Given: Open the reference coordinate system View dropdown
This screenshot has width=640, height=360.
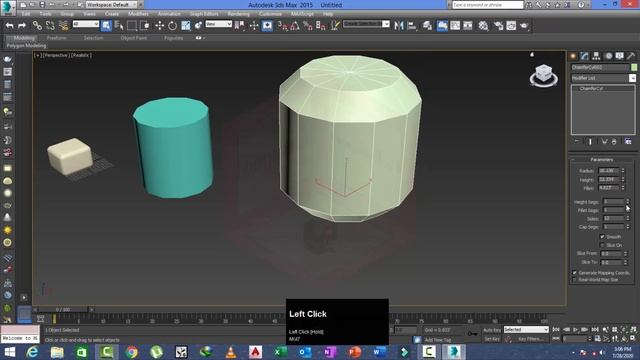Looking at the screenshot, I should pos(218,24).
